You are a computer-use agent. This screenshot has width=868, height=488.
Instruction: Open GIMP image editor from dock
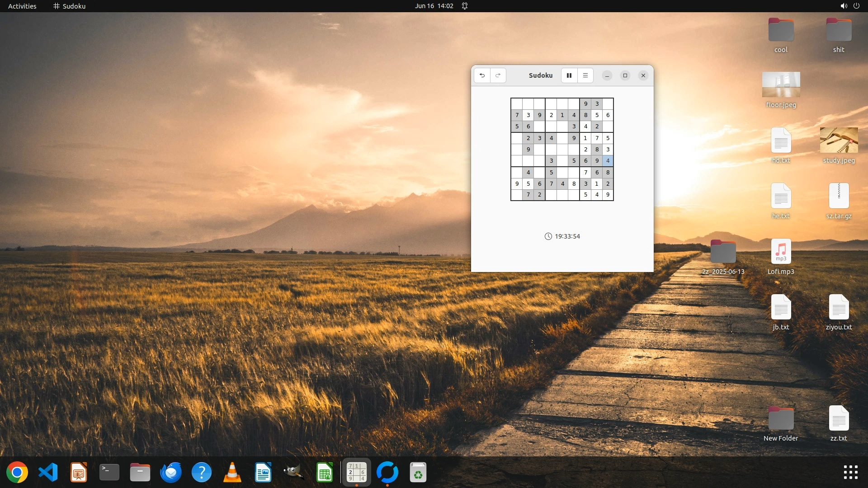[x=294, y=473]
